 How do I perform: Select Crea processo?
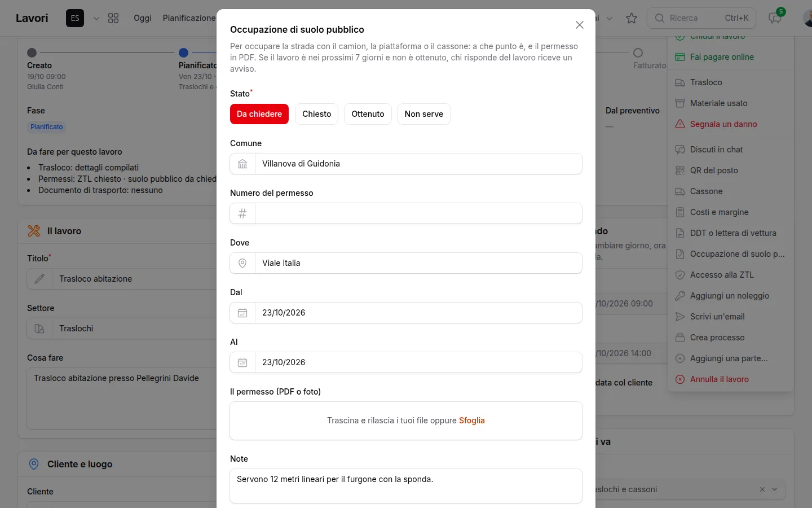tap(731, 338)
